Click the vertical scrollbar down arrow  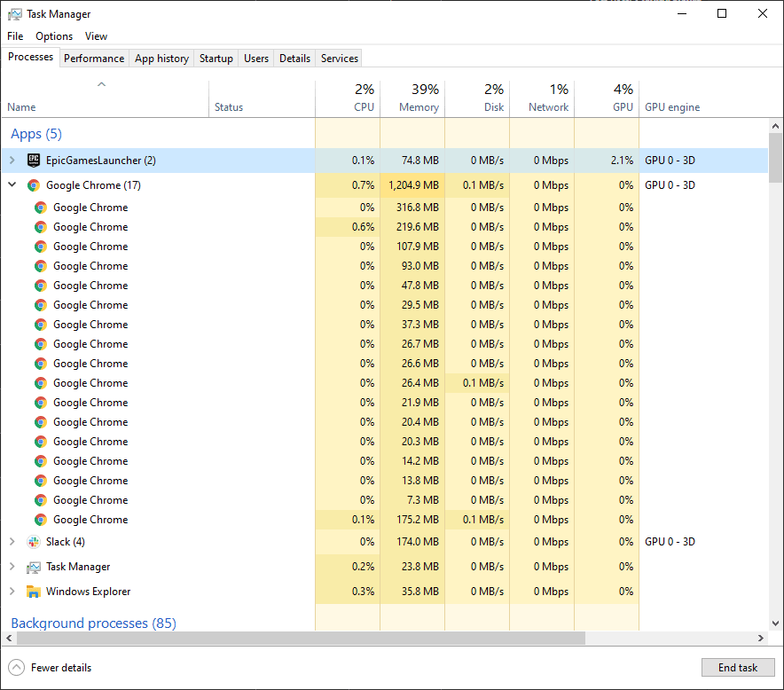coord(775,623)
